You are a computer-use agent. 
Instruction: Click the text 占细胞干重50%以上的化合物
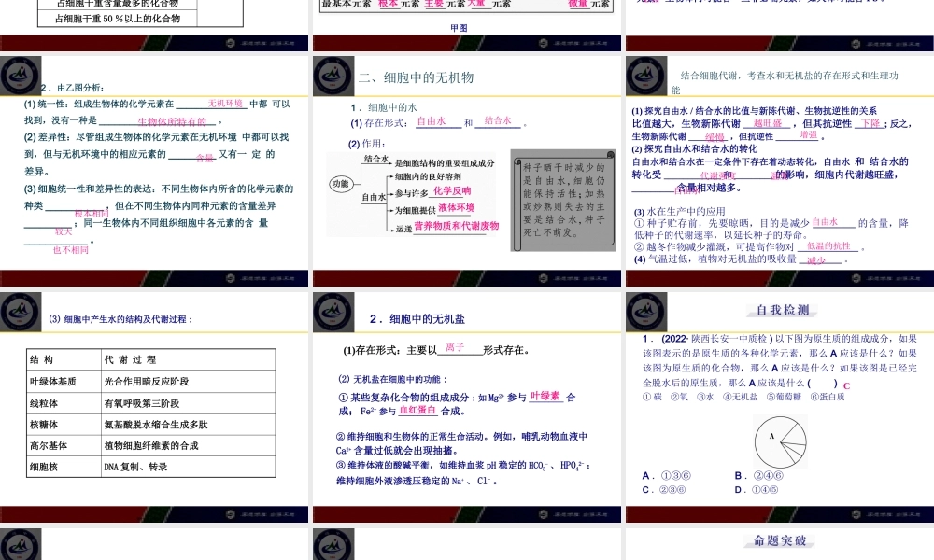click(118, 19)
